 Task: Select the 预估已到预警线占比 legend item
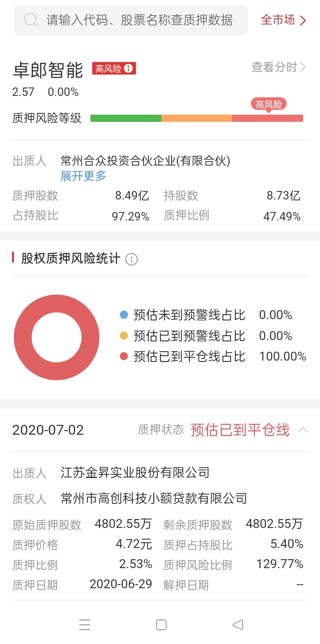coord(206,336)
